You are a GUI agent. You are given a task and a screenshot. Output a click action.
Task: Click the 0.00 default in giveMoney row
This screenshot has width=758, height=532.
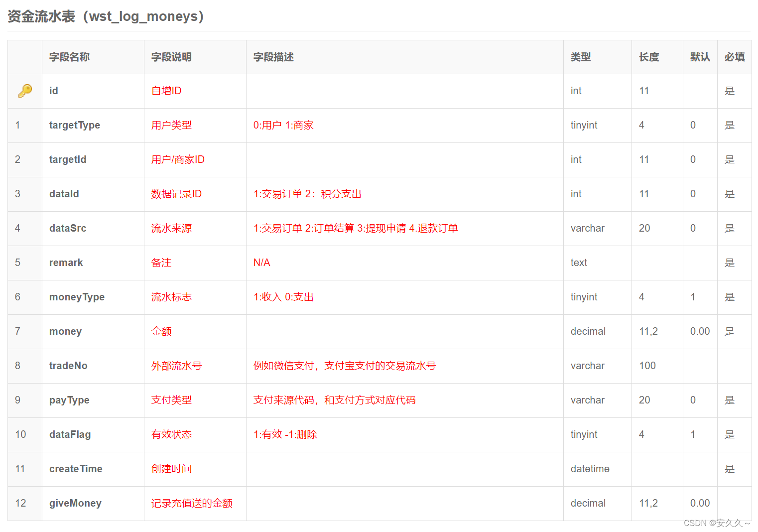point(700,503)
